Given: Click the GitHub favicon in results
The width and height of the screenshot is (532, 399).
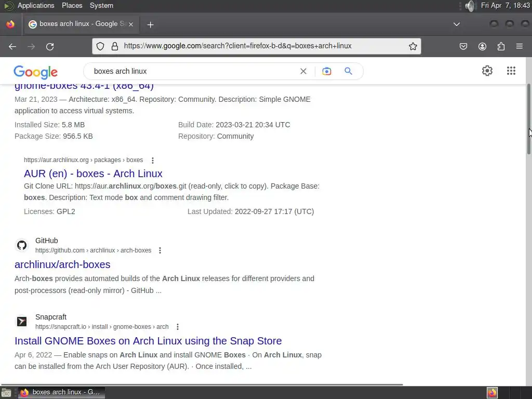Looking at the screenshot, I should (22, 245).
